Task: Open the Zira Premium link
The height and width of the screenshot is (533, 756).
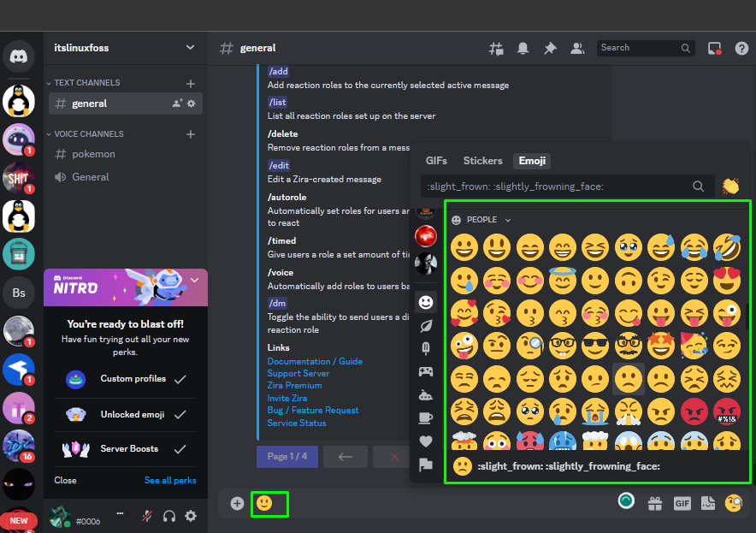Action: 294,385
